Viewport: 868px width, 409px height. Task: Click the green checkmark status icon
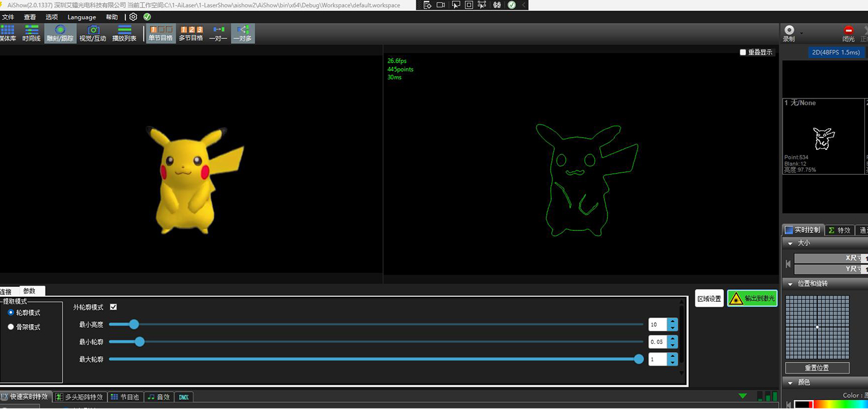147,17
